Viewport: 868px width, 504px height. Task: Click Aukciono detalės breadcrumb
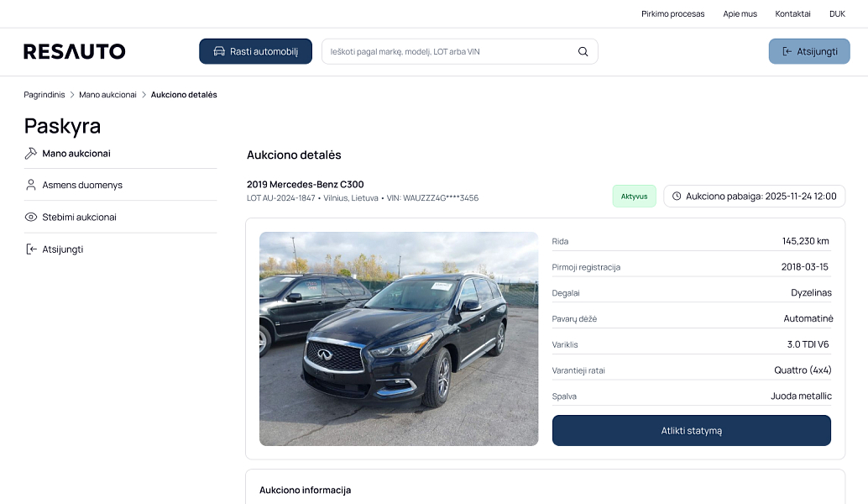tap(184, 95)
